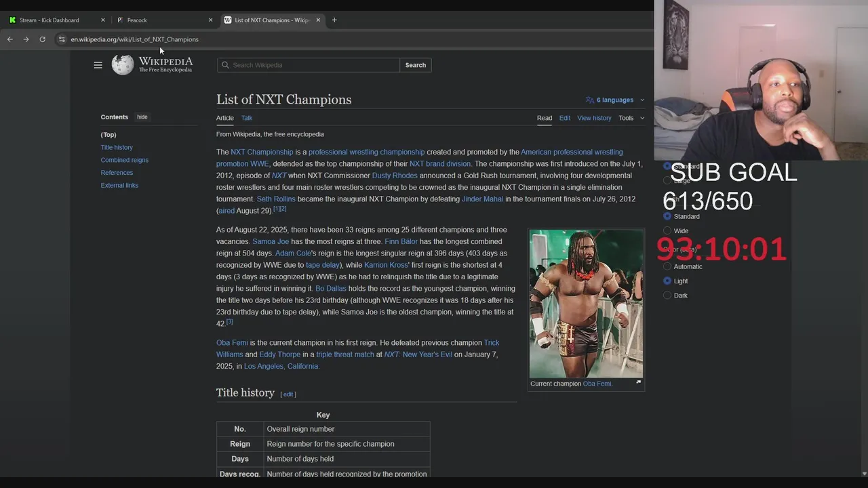Viewport: 868px width, 488px height.
Task: Open site information icon in address bar
Action: pos(62,39)
